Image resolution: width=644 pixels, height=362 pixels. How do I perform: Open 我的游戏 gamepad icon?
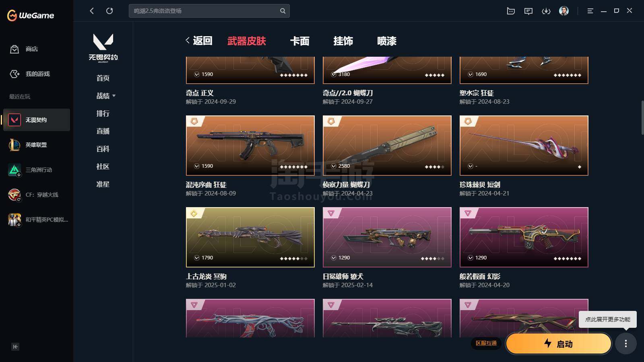tap(14, 74)
